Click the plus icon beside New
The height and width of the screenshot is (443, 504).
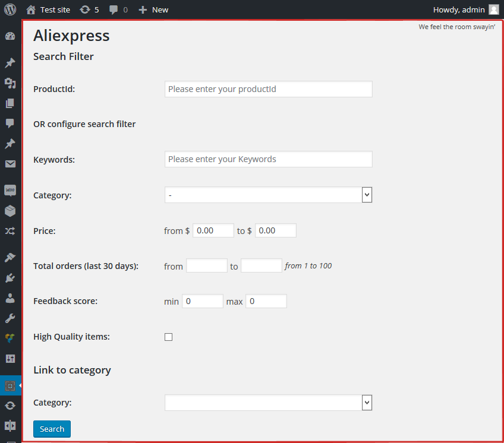pyautogui.click(x=143, y=10)
